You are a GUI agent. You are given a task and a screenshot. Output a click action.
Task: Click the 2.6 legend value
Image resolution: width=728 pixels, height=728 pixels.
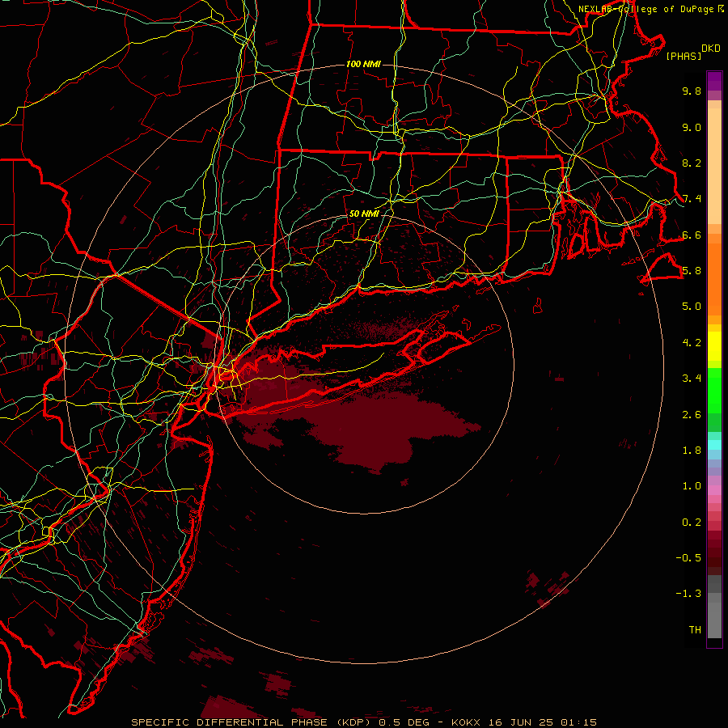tap(692, 415)
